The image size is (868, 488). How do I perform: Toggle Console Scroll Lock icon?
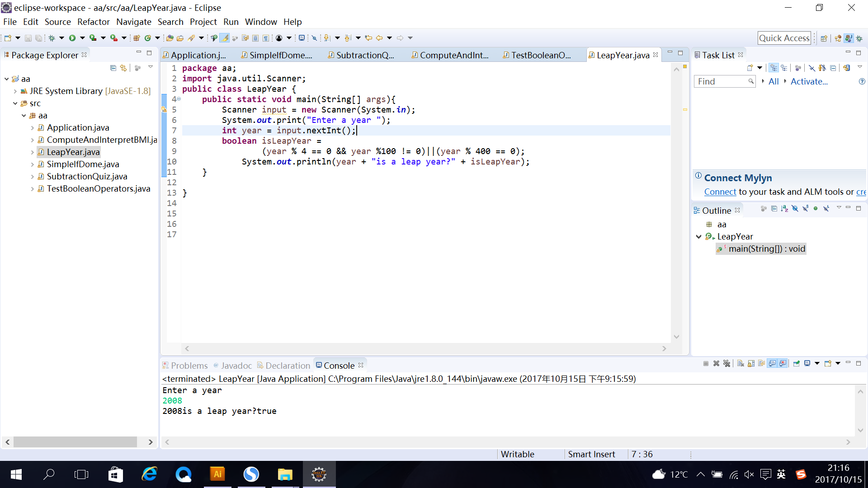pos(751,363)
